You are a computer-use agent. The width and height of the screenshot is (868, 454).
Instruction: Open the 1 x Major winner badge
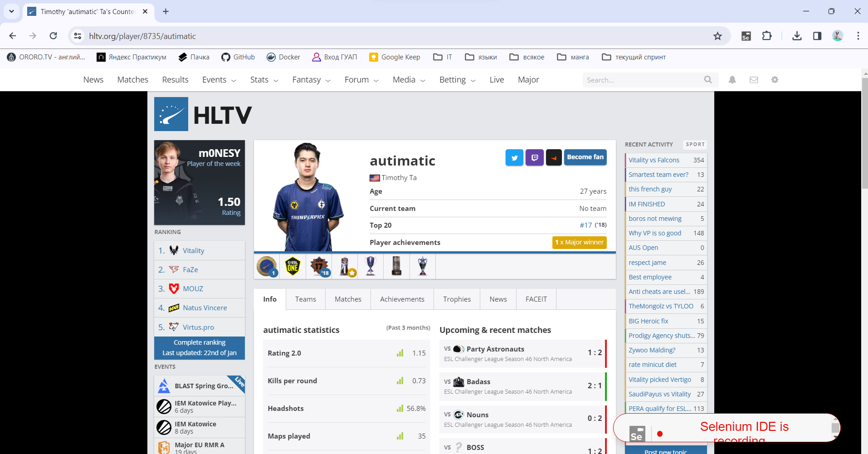click(579, 243)
